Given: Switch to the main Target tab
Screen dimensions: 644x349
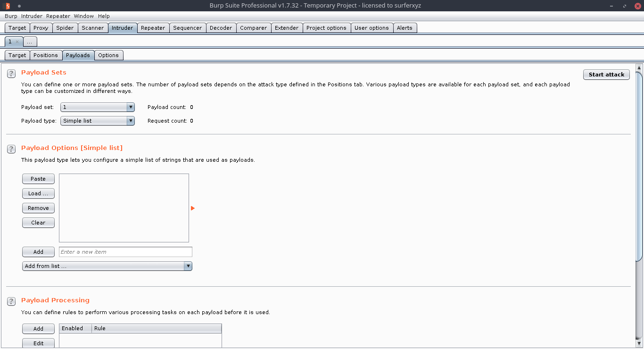Looking at the screenshot, I should coord(17,28).
